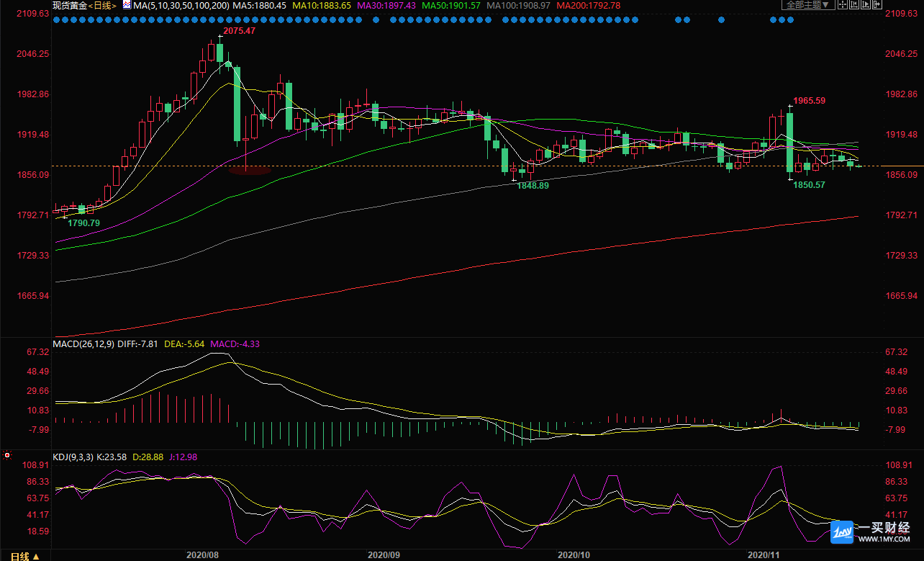Click the D:28.88 value

148,457
